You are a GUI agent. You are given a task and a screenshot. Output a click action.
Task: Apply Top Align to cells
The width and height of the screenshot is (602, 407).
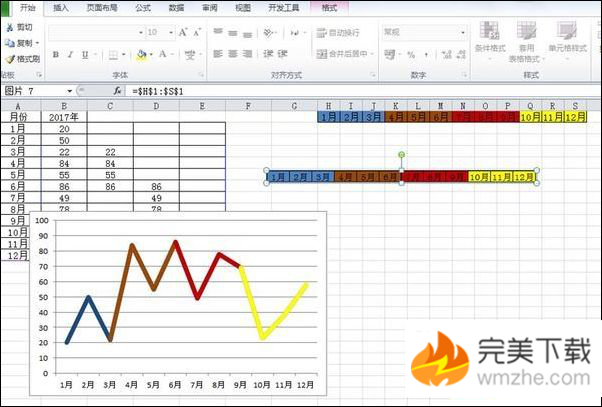[218, 32]
